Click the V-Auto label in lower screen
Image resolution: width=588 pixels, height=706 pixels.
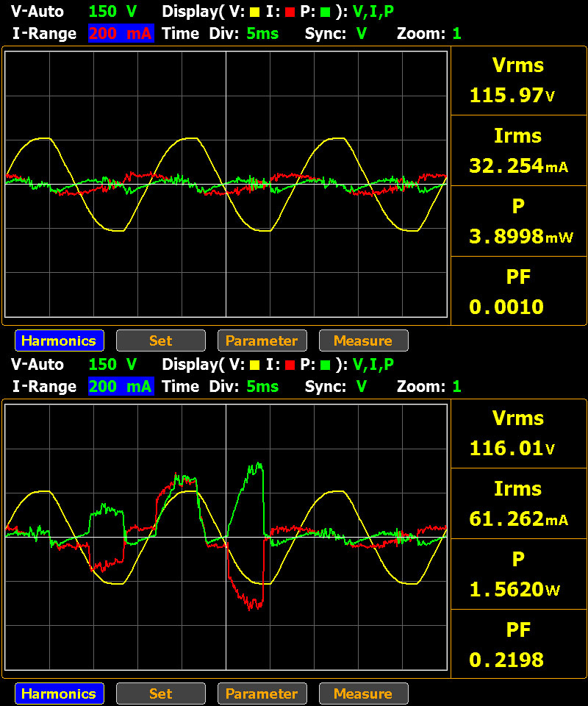pyautogui.click(x=37, y=364)
